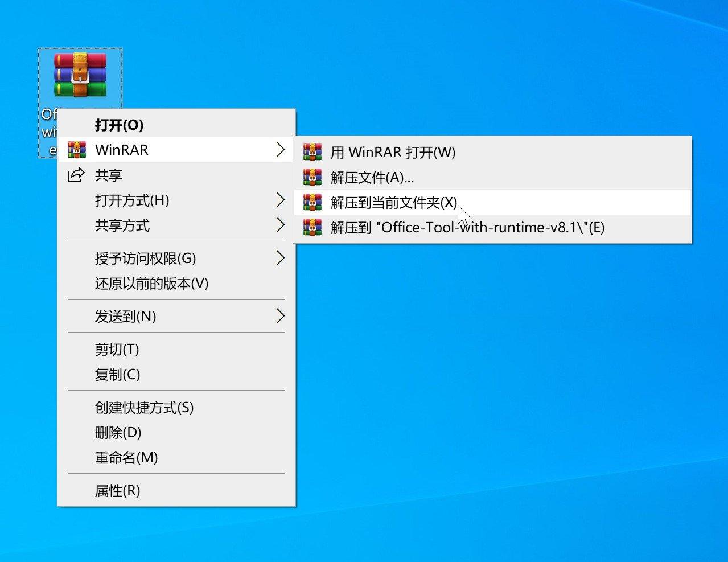The width and height of the screenshot is (728, 562).
Task: Open the WinRAR submenu entry
Action: click(x=176, y=150)
